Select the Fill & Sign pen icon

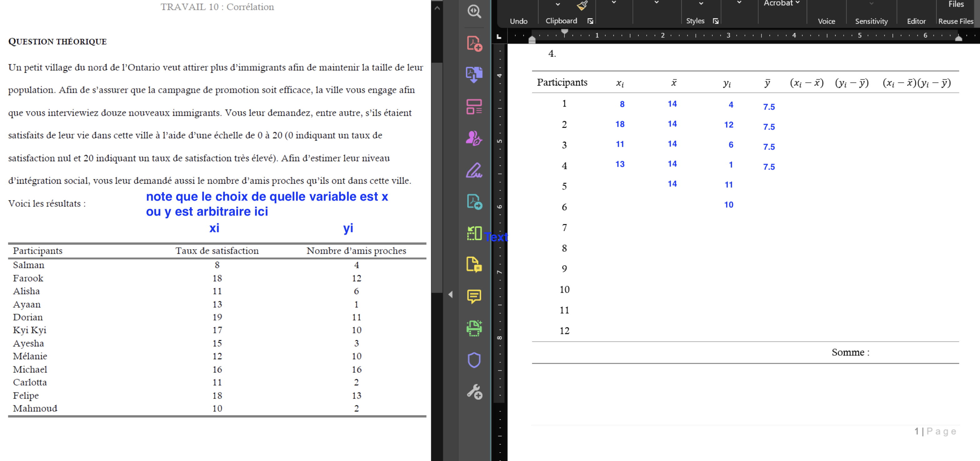coord(474,170)
